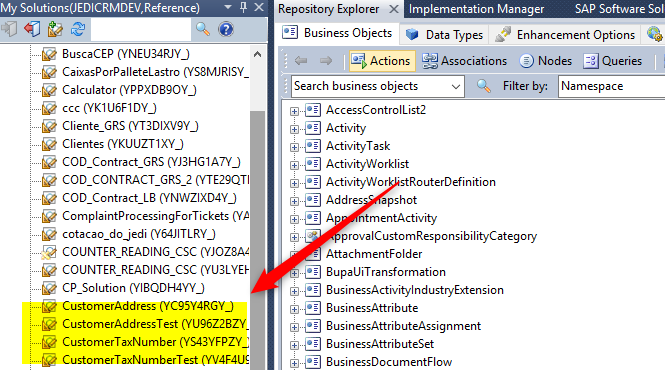Click the CustomerTaxNumber (YS43YFPZY_) solution icon
The image size is (665, 370).
pos(49,342)
